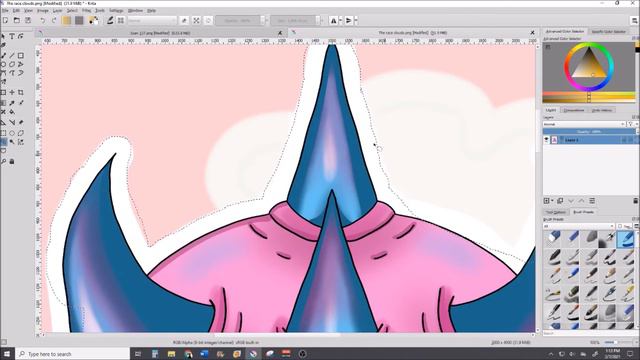
Task: Open the brush preset tag filter dropdown
Action: coord(579,226)
